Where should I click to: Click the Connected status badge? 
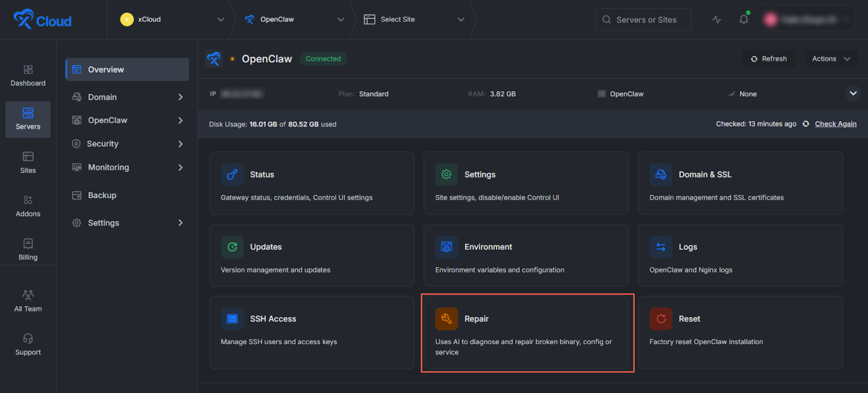tap(323, 59)
